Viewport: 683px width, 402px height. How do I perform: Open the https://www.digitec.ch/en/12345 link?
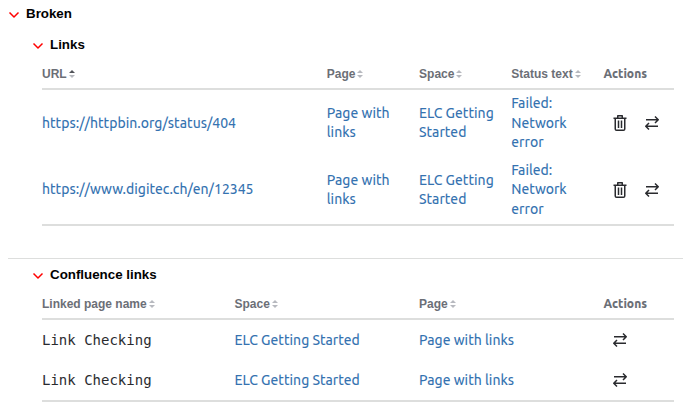pos(147,189)
